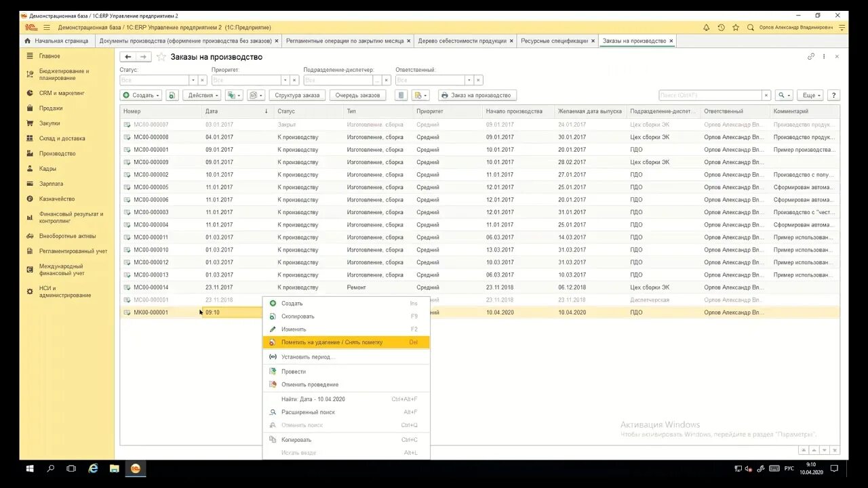The height and width of the screenshot is (488, 868).
Task: Go back with the left arrow
Action: tap(128, 57)
